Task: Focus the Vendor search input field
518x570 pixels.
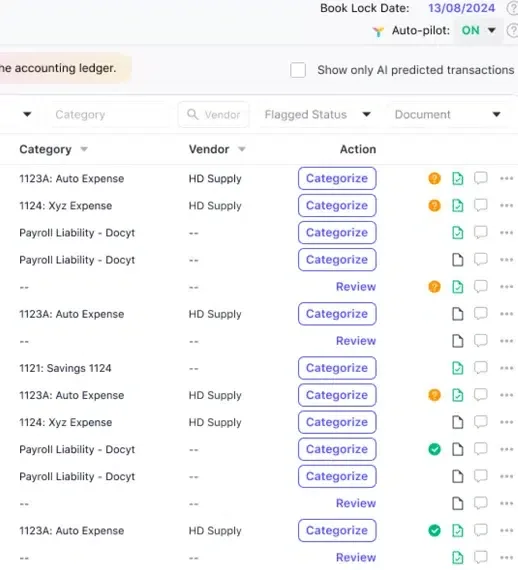Action: tap(214, 115)
